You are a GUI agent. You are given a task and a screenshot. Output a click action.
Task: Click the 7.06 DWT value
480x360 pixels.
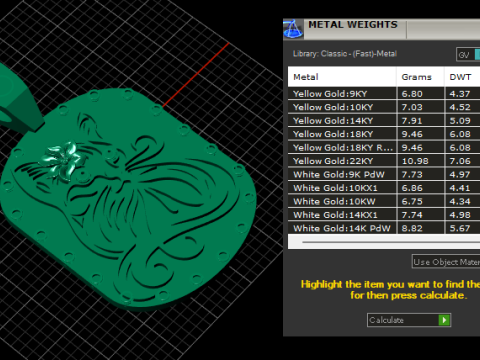[460, 161]
